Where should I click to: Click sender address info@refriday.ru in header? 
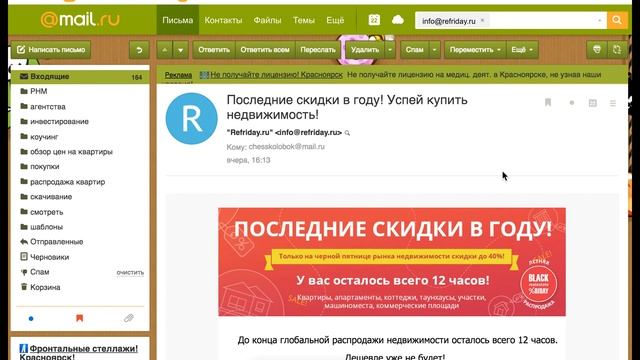click(309, 132)
